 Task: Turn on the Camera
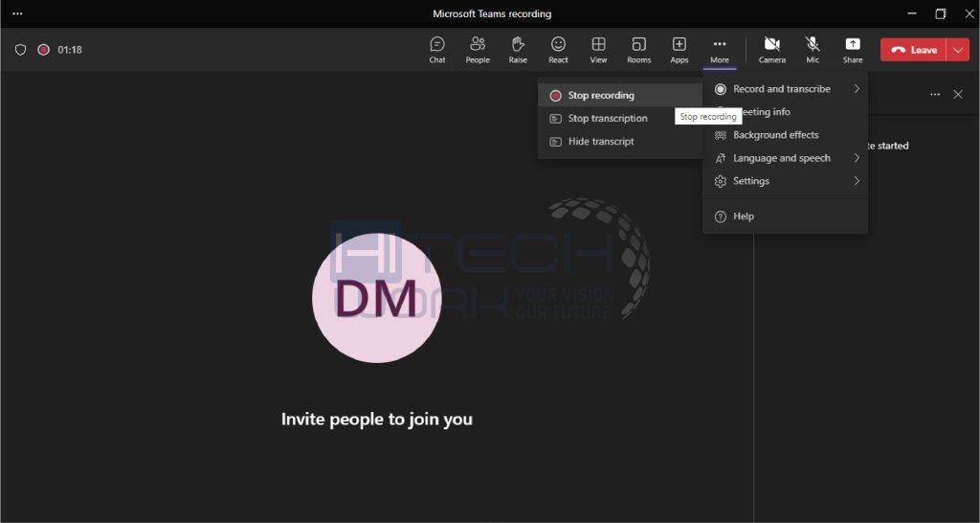772,50
